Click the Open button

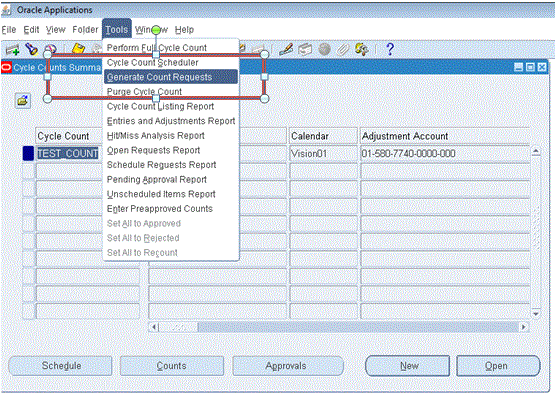[498, 366]
